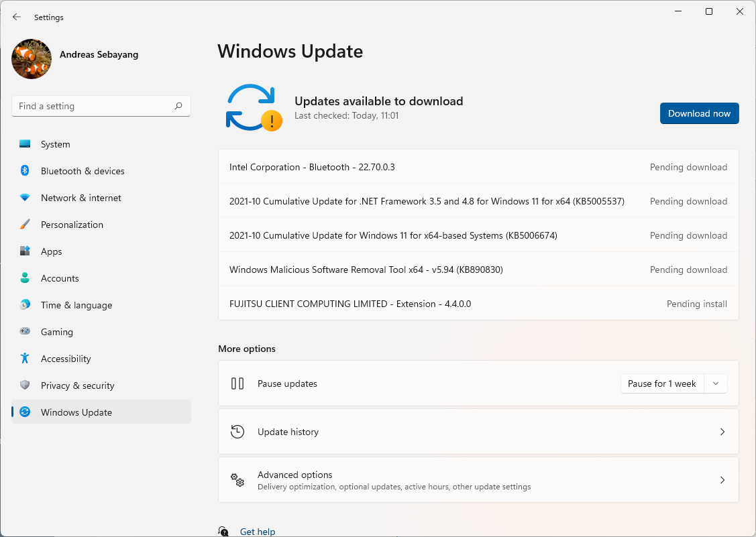The height and width of the screenshot is (537, 756).
Task: Click the Andreas Sebayang profile picture
Action: [32, 59]
